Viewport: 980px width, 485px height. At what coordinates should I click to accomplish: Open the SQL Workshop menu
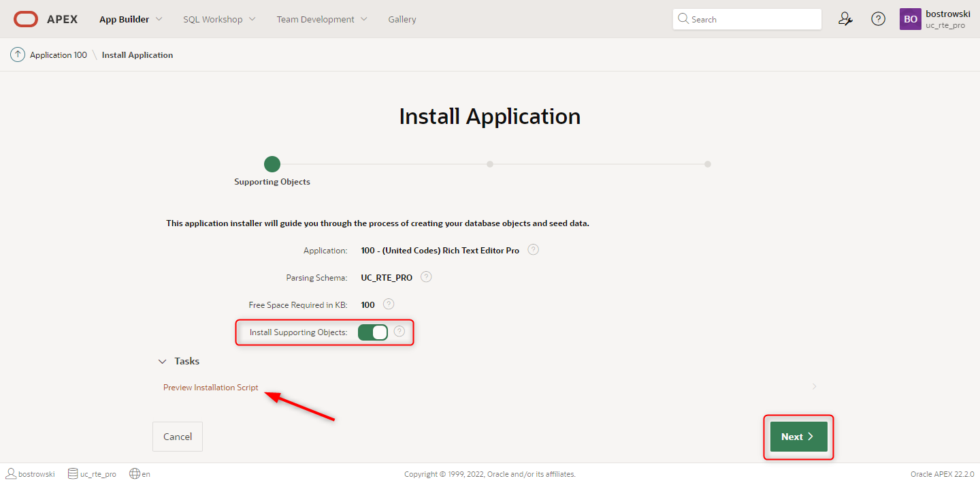[212, 19]
